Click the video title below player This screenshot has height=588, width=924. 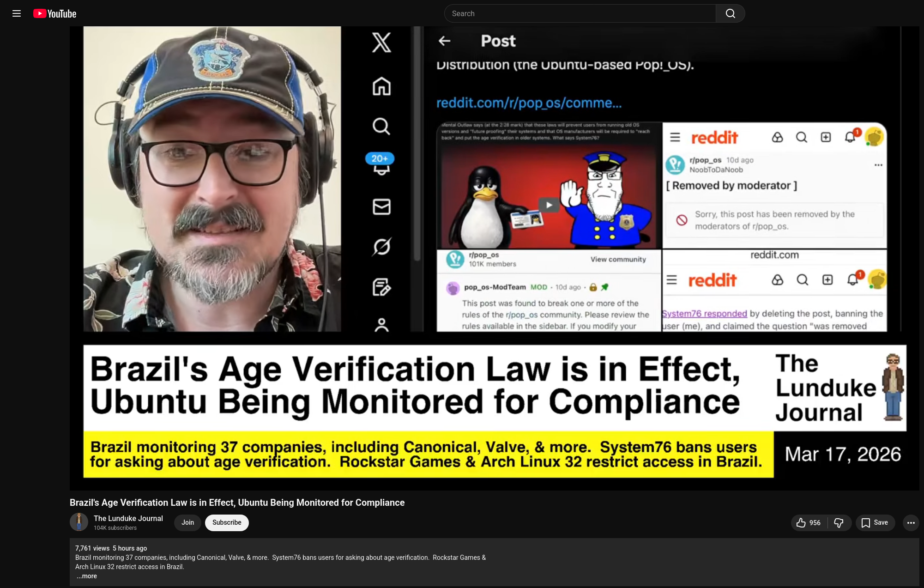coord(237,503)
